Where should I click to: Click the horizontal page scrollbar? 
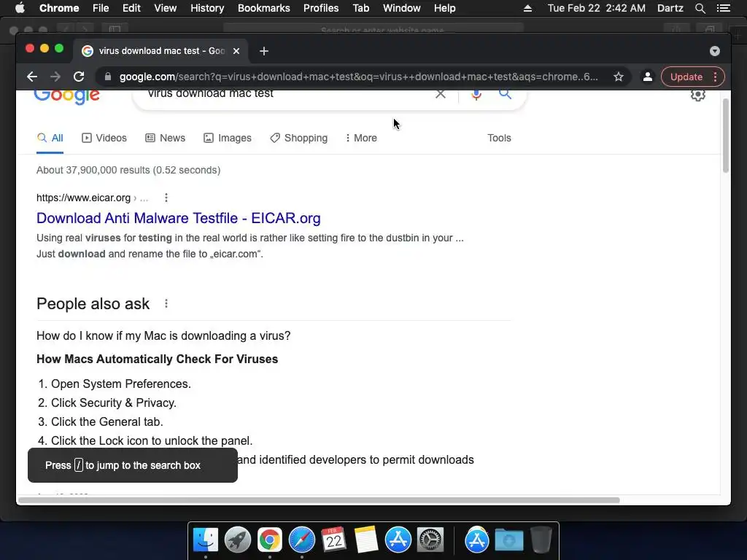[319, 500]
